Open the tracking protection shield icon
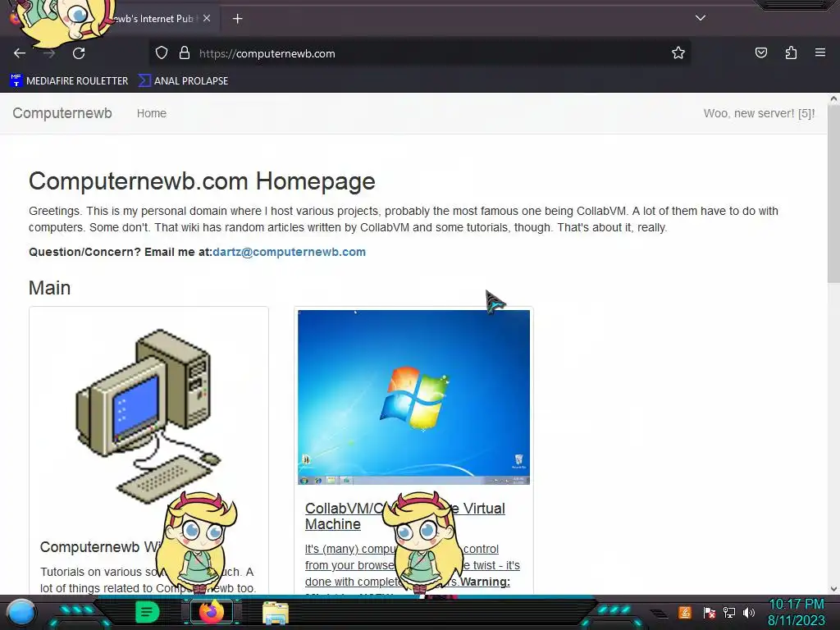The image size is (840, 630). (162, 53)
